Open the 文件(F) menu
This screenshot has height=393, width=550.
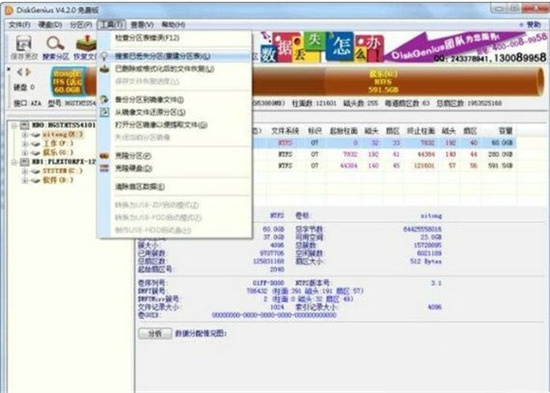coord(19,25)
